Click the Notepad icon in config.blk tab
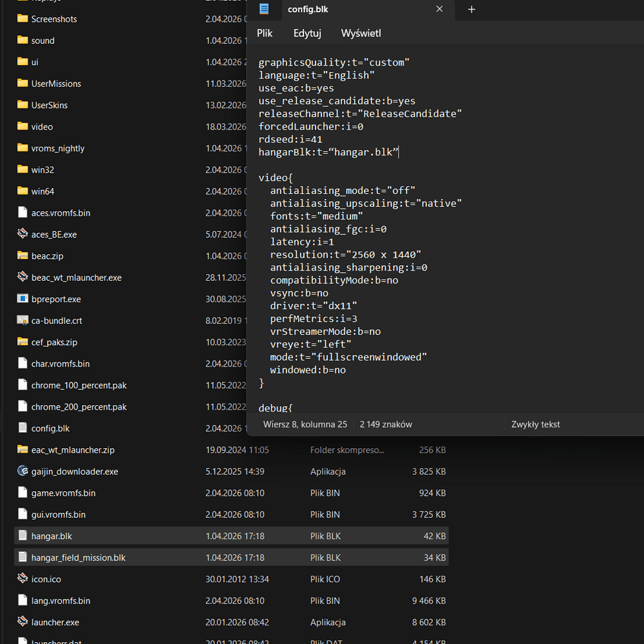Viewport: 644px width, 644px height. point(264,9)
